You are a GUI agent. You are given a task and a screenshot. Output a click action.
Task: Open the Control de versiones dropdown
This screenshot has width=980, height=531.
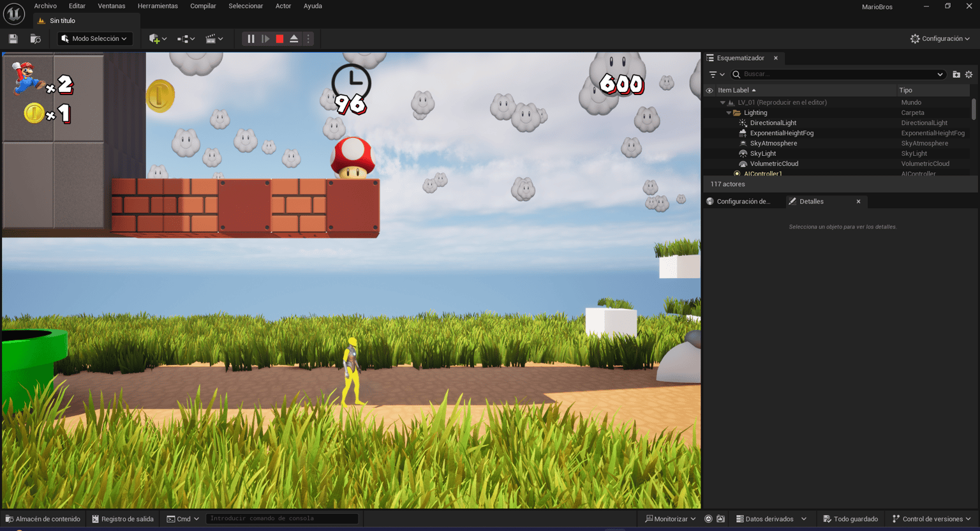click(x=932, y=519)
